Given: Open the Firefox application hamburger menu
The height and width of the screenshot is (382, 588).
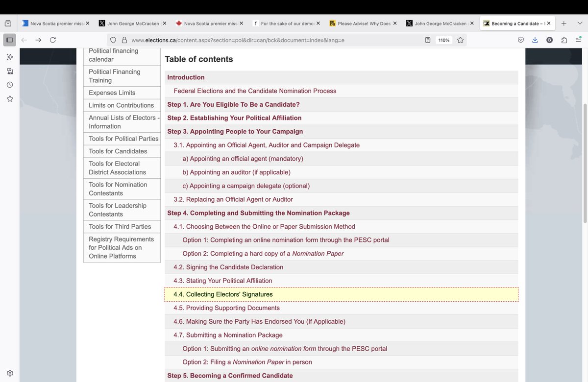Looking at the screenshot, I should pos(579,40).
